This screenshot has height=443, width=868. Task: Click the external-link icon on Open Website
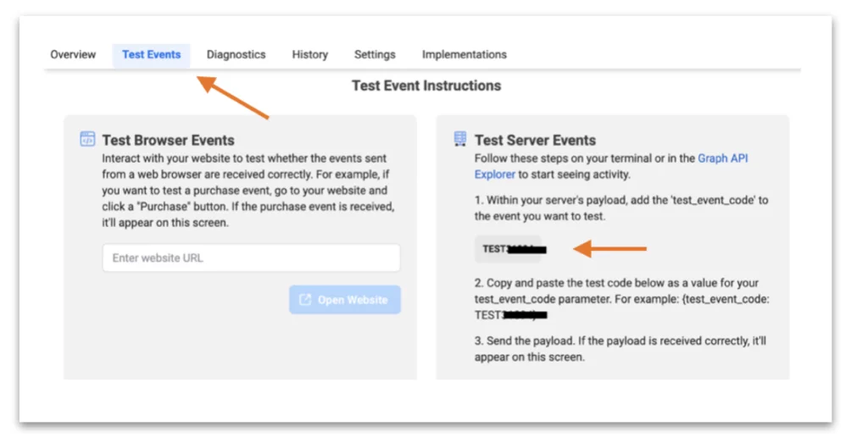click(305, 300)
